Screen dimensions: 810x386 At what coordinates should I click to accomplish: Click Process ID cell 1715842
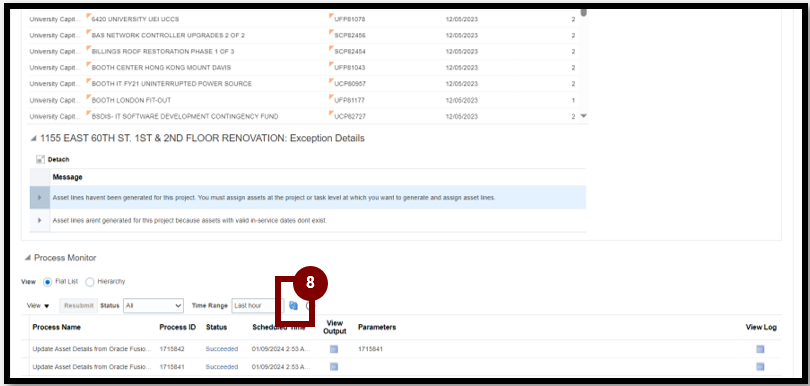click(172, 349)
